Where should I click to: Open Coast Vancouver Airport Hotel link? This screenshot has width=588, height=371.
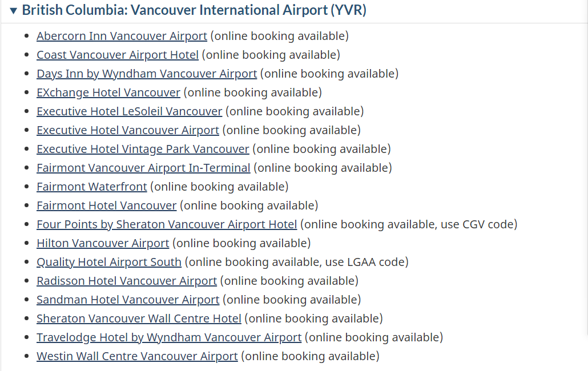118,55
